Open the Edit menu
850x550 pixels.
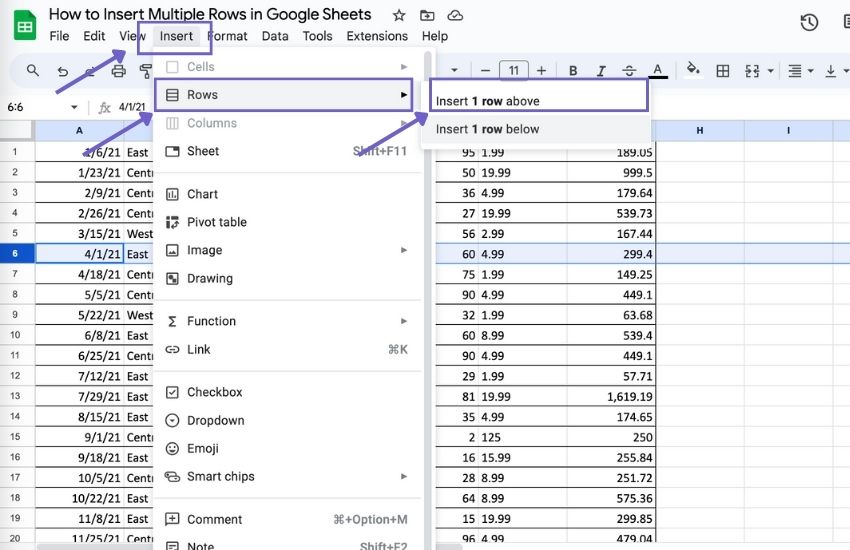[94, 36]
